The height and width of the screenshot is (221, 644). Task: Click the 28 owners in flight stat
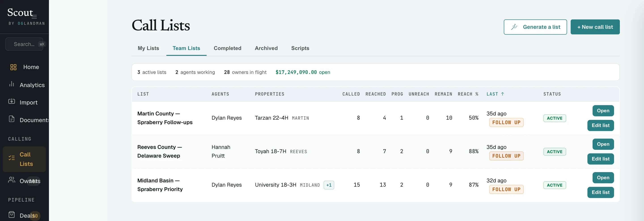coord(245,72)
